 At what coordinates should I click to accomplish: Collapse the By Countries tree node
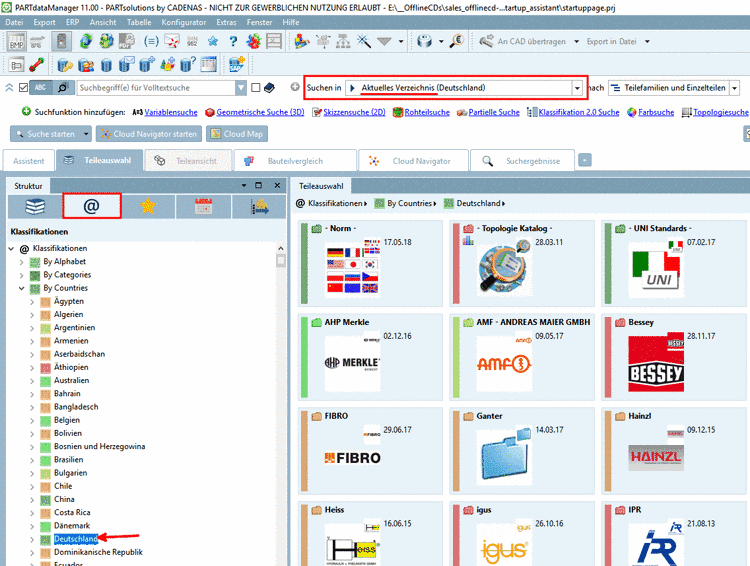click(x=22, y=288)
